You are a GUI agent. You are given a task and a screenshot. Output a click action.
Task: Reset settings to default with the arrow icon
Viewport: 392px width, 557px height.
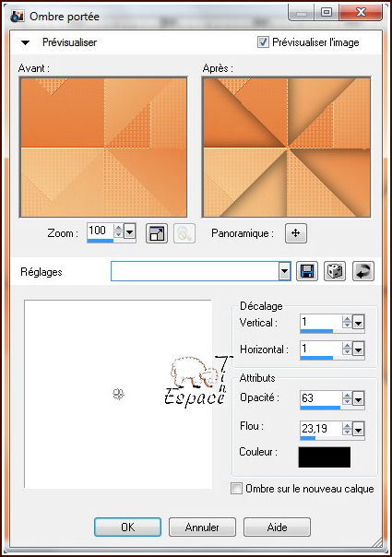(363, 272)
